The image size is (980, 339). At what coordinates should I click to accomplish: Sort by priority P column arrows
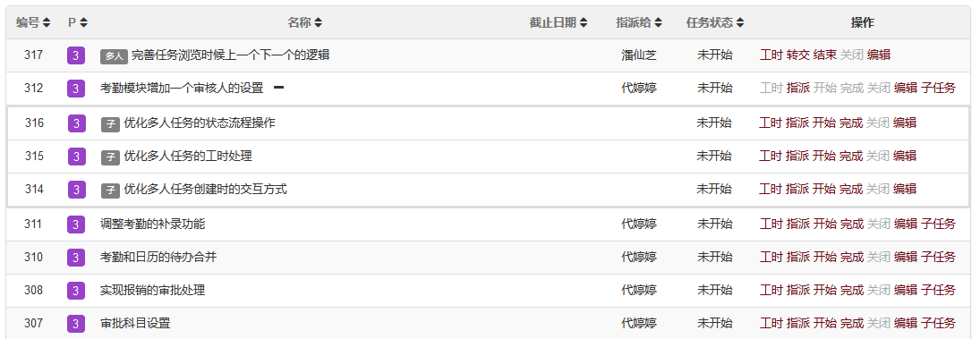click(83, 22)
